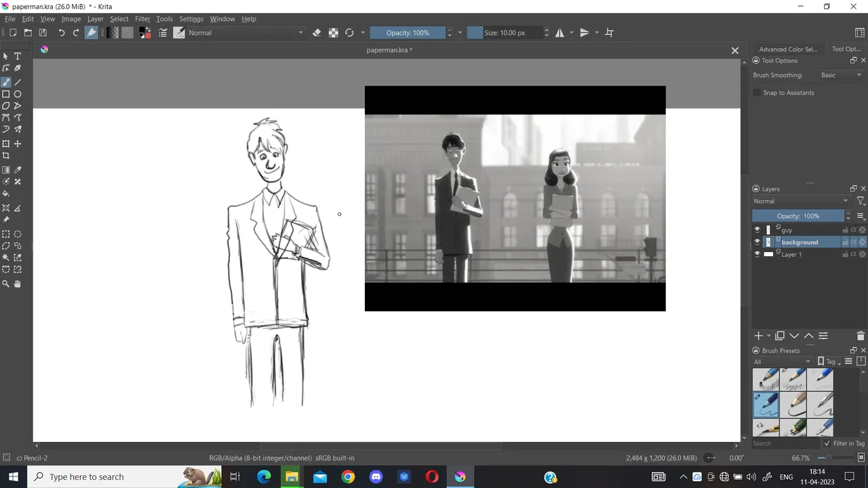Viewport: 868px width, 488px height.
Task: Hide Layer 1 visibility
Action: tap(757, 254)
